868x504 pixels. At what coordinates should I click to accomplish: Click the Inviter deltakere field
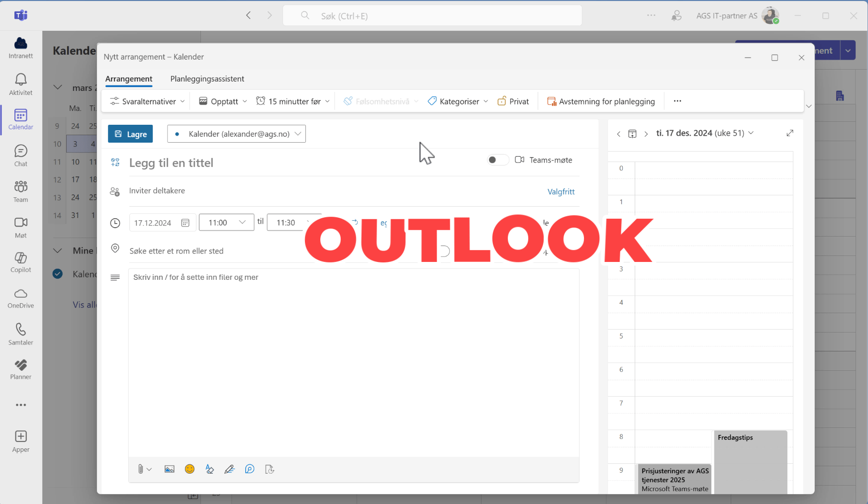pos(333,191)
